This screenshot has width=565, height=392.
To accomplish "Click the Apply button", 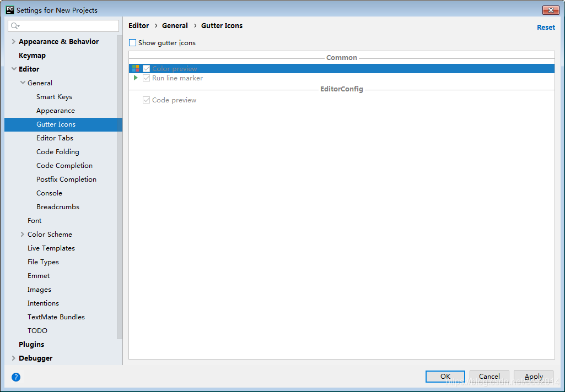I will [x=534, y=377].
